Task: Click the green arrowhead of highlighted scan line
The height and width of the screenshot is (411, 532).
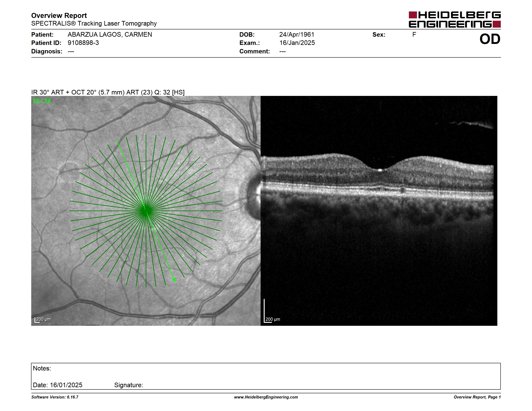Action: (x=174, y=280)
